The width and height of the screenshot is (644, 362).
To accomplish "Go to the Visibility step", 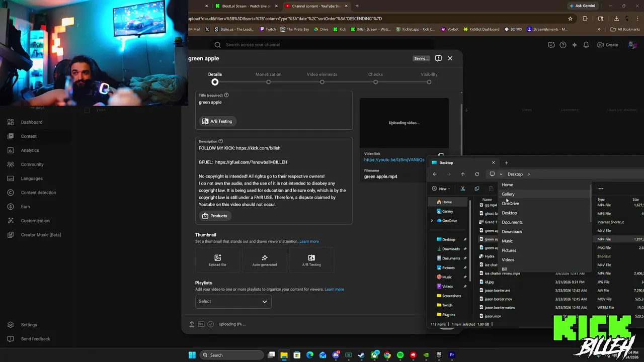I will point(429,78).
